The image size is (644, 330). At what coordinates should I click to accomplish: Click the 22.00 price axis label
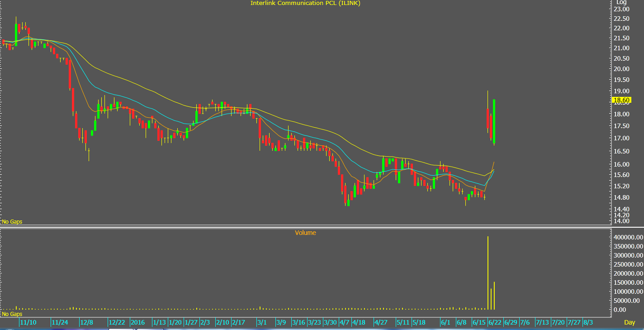click(x=621, y=28)
